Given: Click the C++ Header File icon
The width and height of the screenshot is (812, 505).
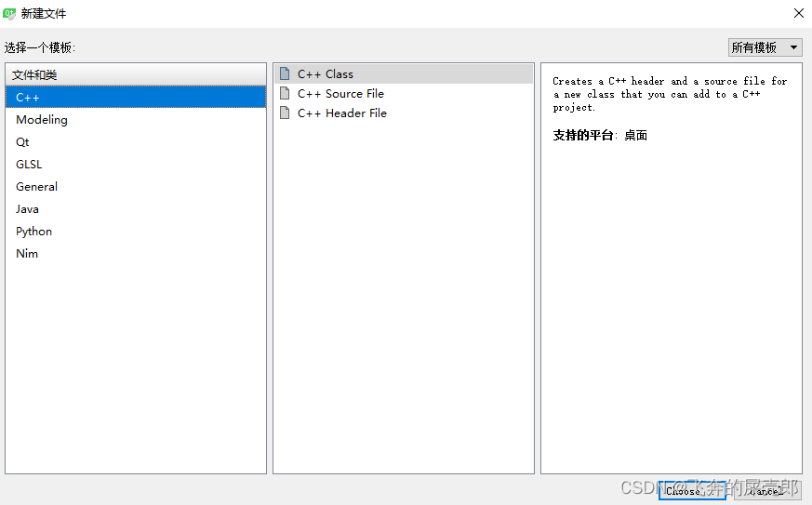Looking at the screenshot, I should tap(285, 113).
